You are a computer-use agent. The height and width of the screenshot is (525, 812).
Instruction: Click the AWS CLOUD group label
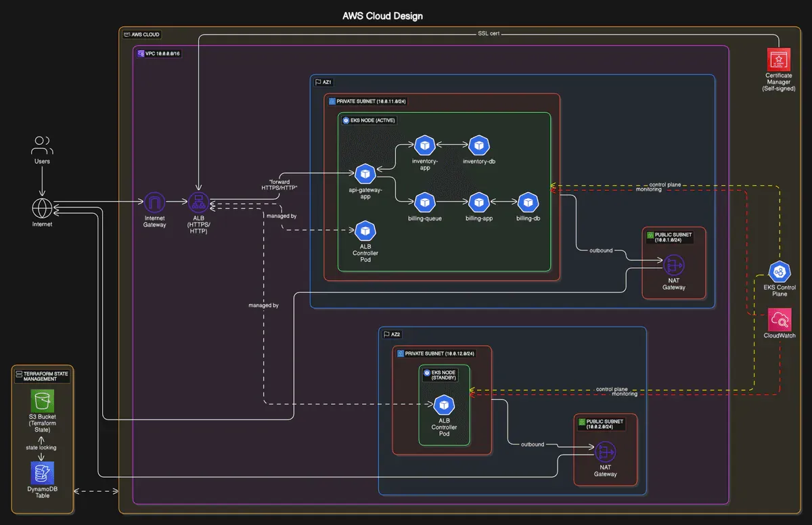click(x=141, y=34)
